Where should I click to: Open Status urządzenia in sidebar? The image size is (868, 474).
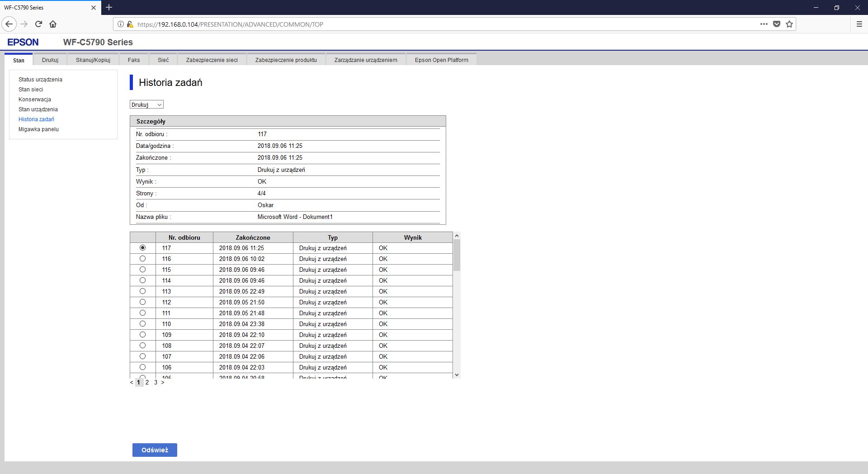click(40, 79)
